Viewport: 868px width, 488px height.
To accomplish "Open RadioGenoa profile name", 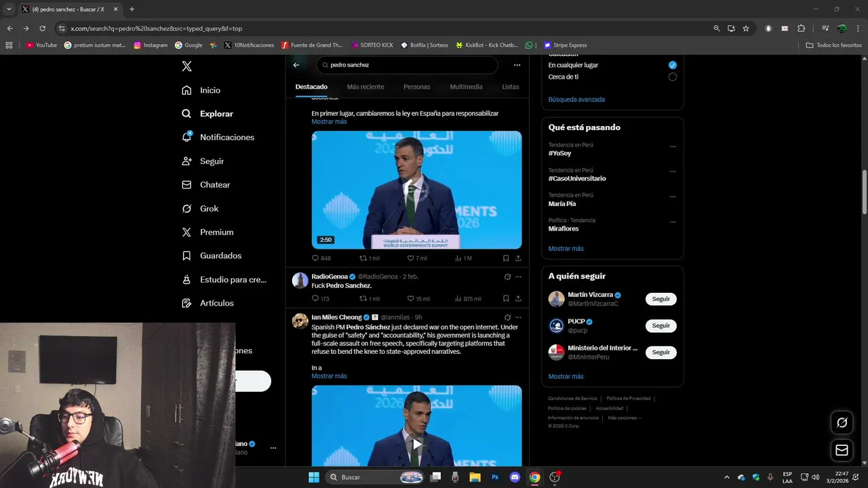I will 330,277.
